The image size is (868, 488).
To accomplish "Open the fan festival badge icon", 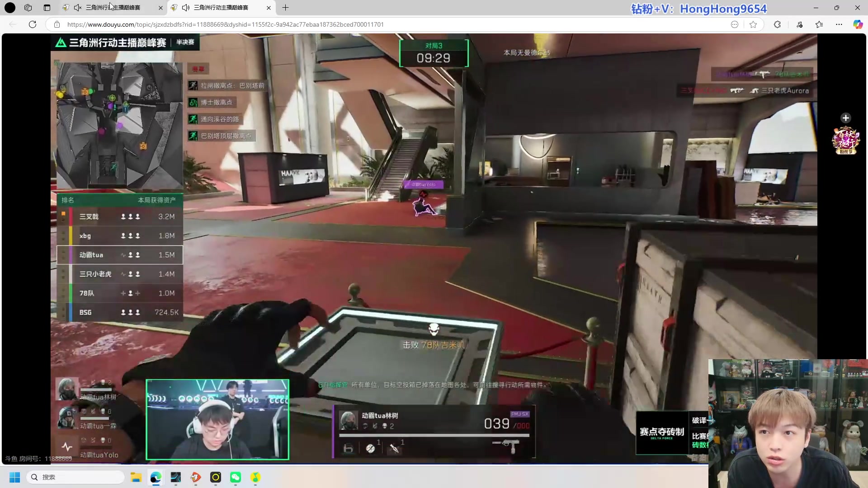I will pos(845,141).
